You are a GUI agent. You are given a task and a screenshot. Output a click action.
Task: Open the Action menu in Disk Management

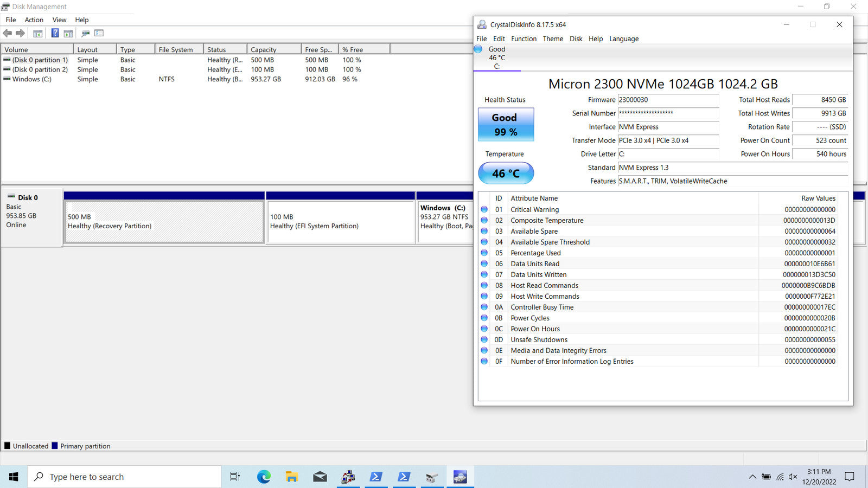point(34,20)
